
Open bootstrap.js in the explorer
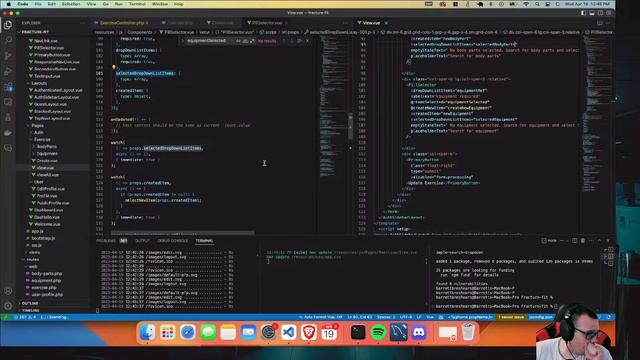tap(43, 238)
